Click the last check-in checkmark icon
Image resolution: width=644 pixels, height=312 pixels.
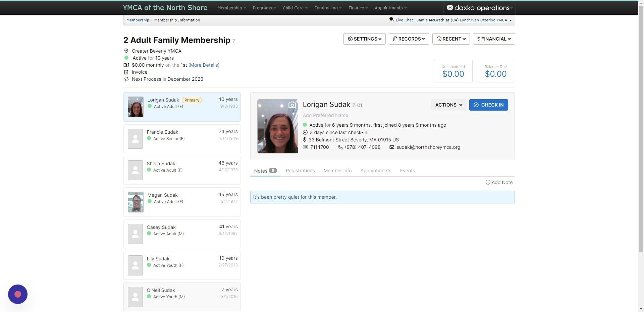pyautogui.click(x=305, y=132)
